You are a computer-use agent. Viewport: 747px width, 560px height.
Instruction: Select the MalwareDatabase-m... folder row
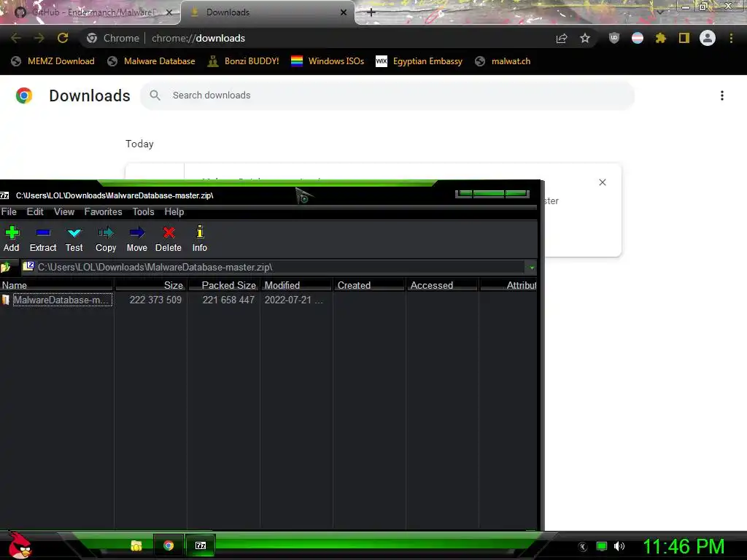57,300
